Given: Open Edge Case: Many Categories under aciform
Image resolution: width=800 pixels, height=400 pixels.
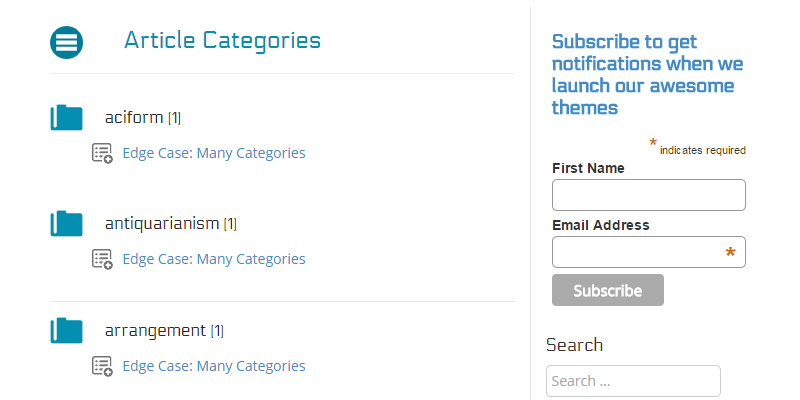Looking at the screenshot, I should 213,153.
